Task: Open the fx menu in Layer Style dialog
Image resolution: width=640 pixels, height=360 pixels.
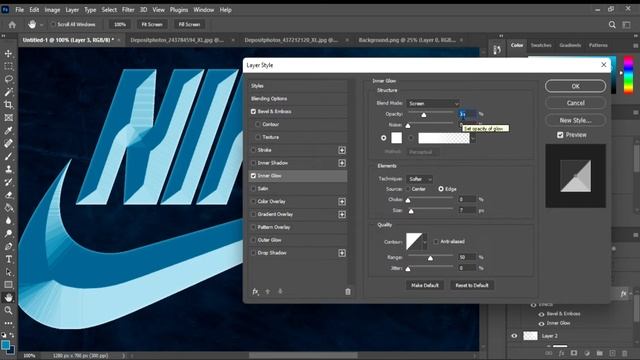Action: coord(255,291)
